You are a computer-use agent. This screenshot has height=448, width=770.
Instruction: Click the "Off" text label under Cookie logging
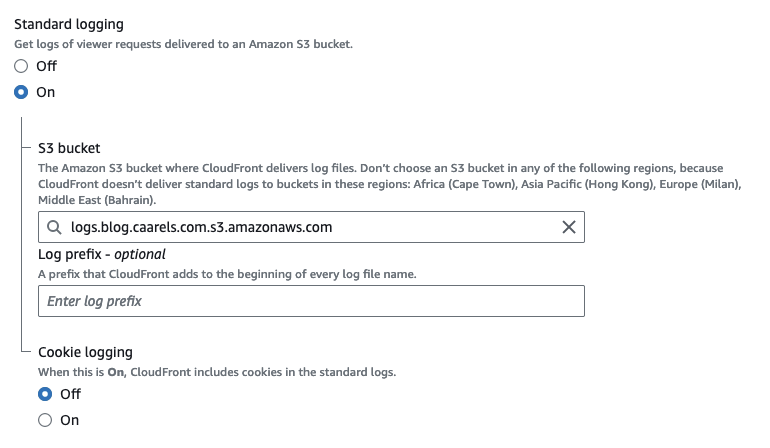(70, 394)
